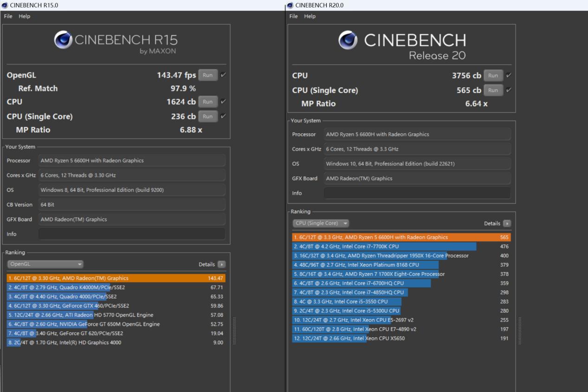Run the OpenGL benchmark
The height and width of the screenshot is (392, 588).
click(x=207, y=75)
